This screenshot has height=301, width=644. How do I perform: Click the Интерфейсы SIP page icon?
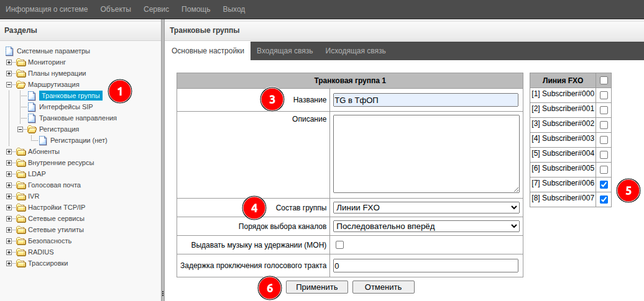click(x=32, y=107)
